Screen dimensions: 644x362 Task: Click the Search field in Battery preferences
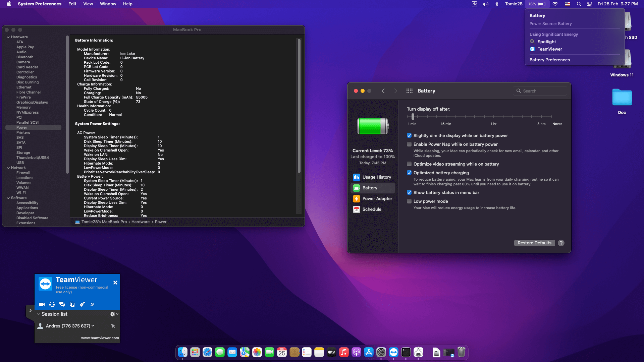[x=540, y=91]
